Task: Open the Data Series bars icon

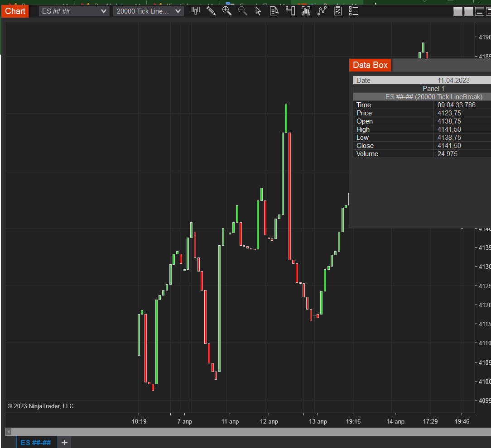Action: pyautogui.click(x=306, y=11)
